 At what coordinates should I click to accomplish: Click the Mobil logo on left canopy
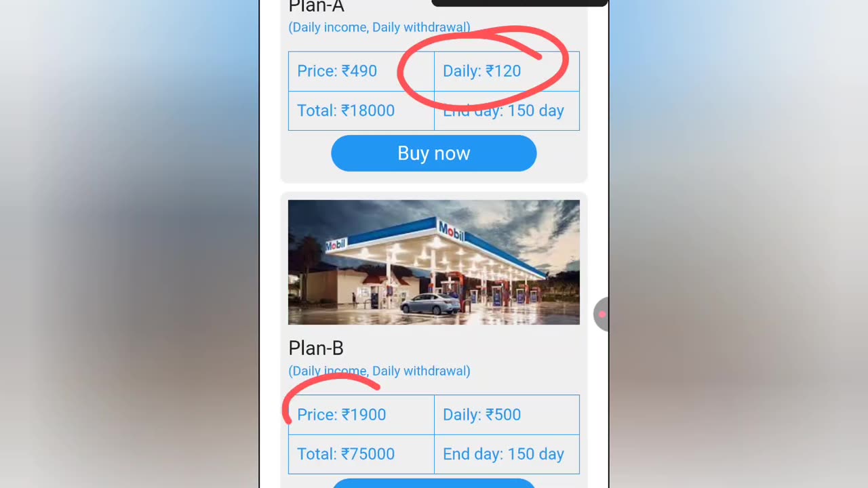pyautogui.click(x=336, y=245)
